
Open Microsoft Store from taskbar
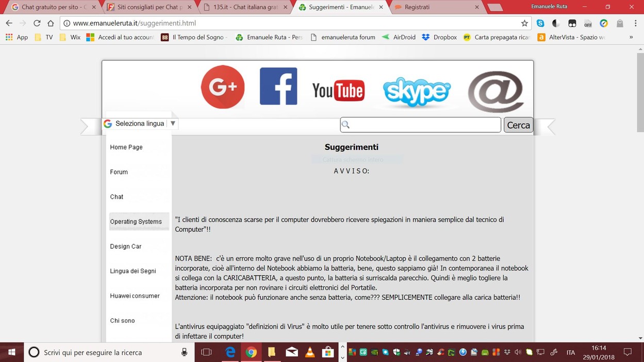(x=328, y=352)
